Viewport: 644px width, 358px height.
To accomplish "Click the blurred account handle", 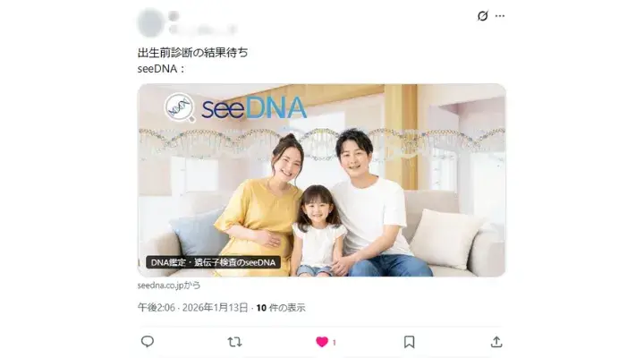I will (x=203, y=30).
